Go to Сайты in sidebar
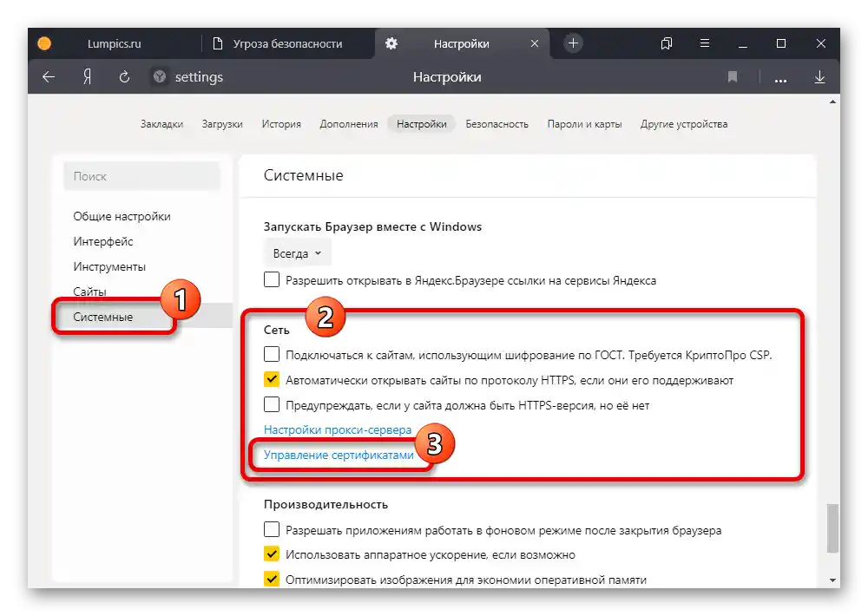868x616 pixels. [x=89, y=292]
